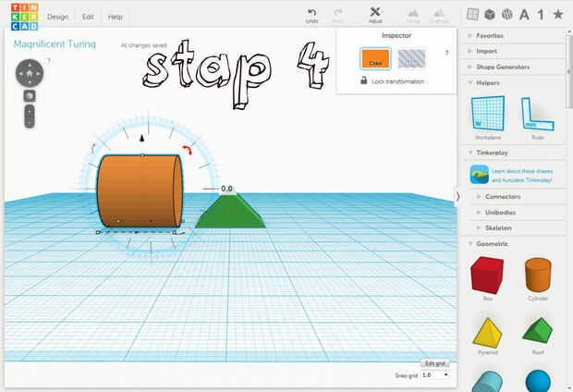Click the zoom in/out control
The height and width of the screenshot is (392, 573).
coord(30,116)
